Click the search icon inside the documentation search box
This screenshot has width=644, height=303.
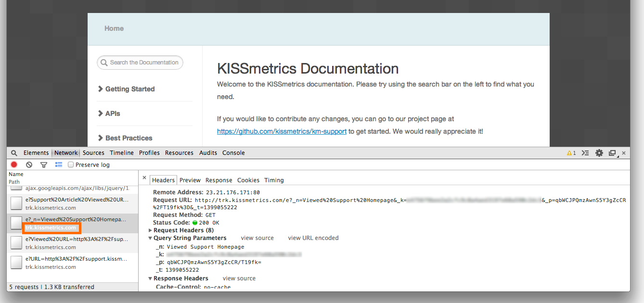coord(104,63)
